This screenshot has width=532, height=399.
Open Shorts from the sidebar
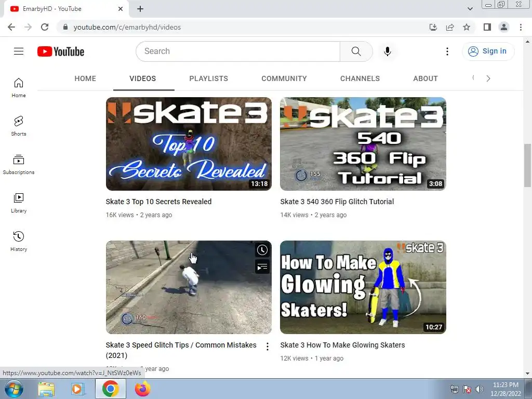pos(19,126)
